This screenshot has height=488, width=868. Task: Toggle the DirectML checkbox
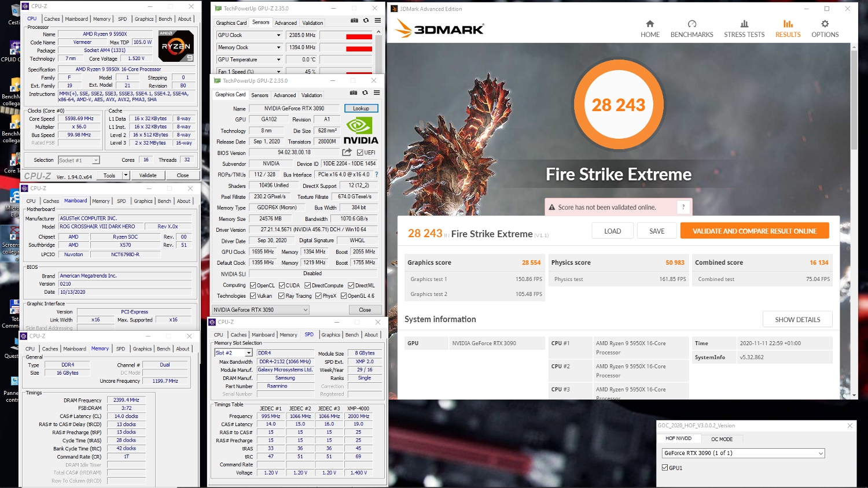[351, 285]
